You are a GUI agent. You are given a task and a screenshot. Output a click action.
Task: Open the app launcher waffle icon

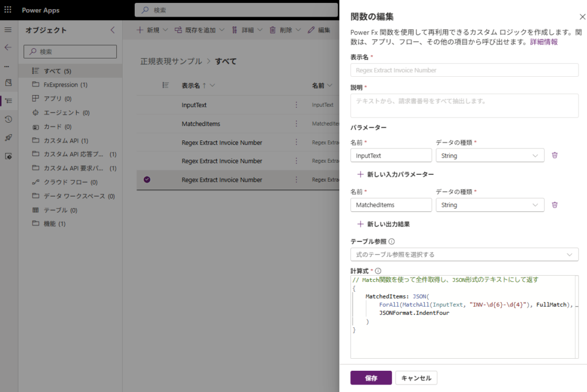(8, 10)
